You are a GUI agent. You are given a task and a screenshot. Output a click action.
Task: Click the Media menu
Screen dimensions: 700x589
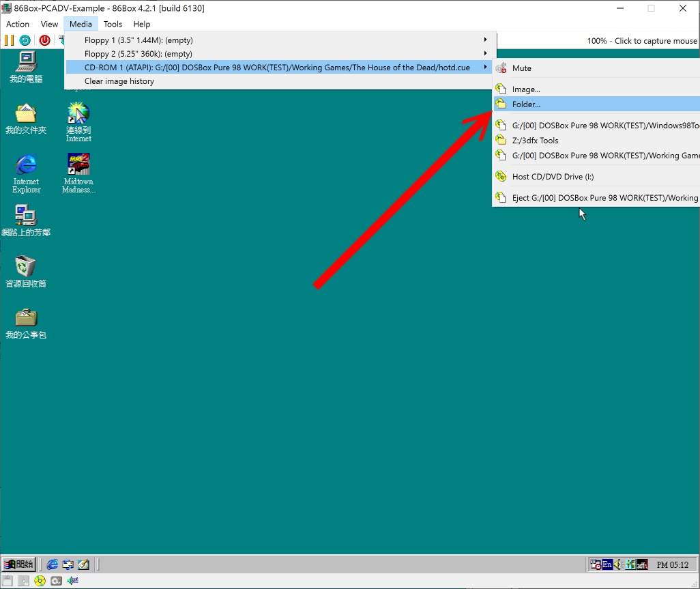pyautogui.click(x=81, y=24)
